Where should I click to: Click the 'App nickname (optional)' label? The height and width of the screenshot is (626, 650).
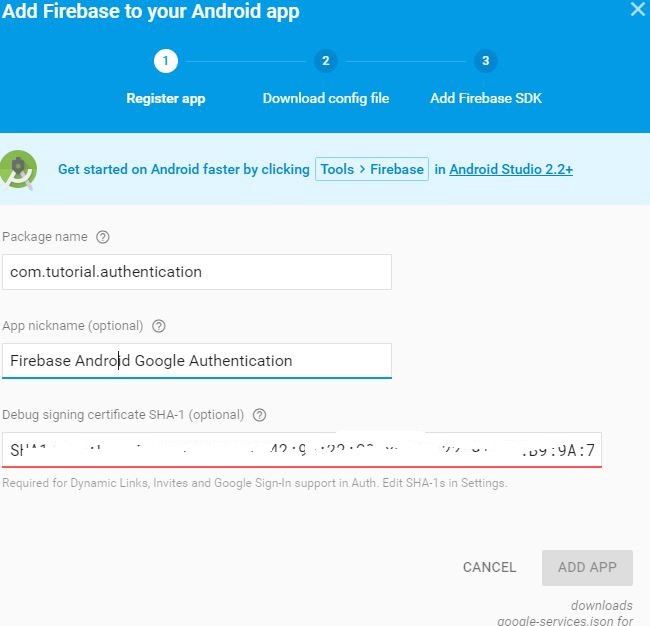73,326
